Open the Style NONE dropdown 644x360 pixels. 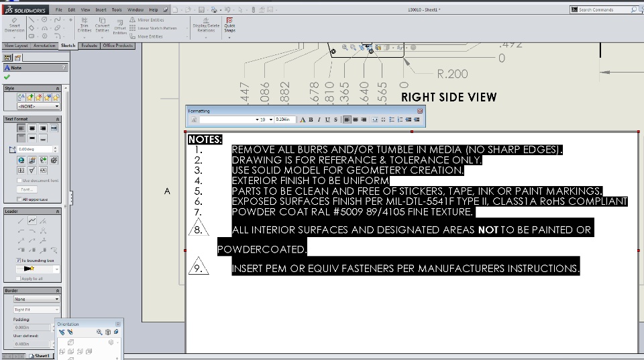click(x=38, y=106)
